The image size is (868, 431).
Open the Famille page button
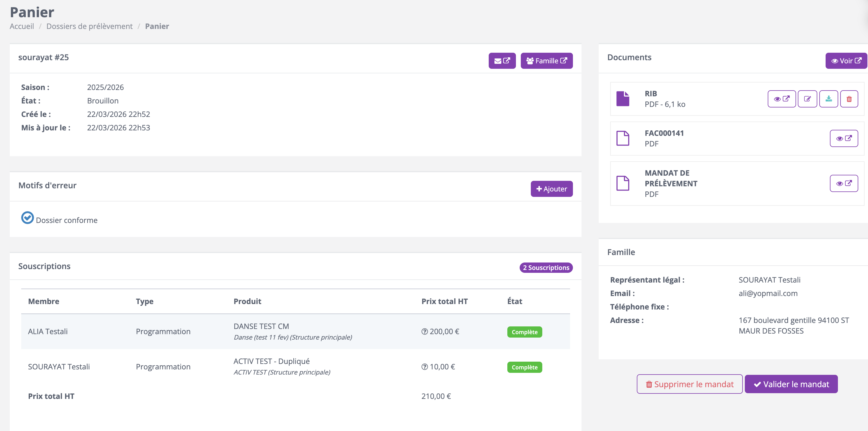(546, 61)
